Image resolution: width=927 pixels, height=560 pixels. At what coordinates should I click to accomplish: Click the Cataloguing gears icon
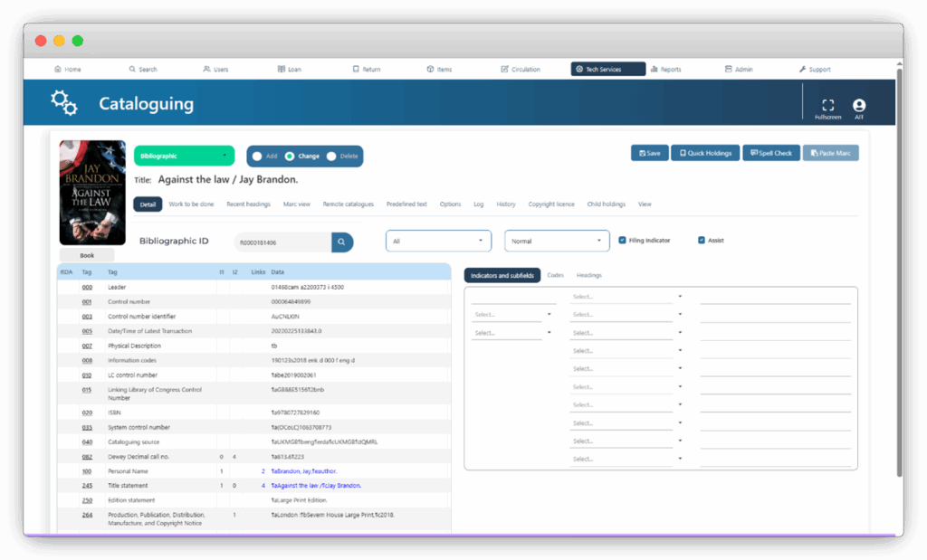click(x=64, y=103)
